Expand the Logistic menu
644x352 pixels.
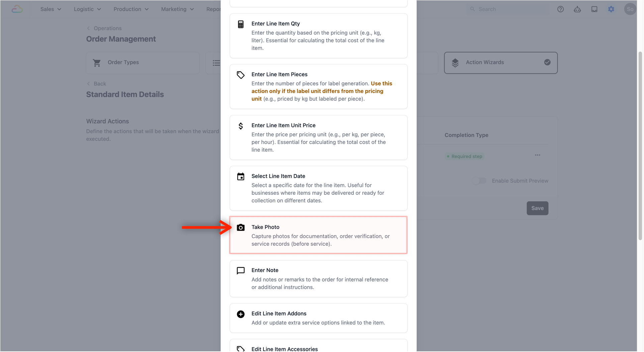click(87, 9)
